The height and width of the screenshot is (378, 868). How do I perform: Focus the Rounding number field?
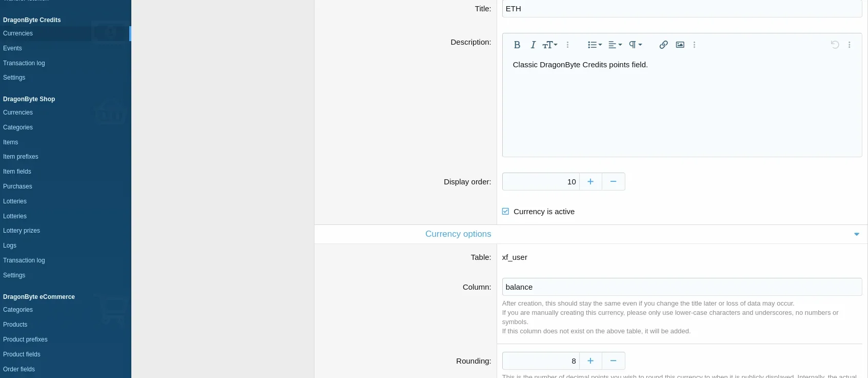pyautogui.click(x=541, y=361)
